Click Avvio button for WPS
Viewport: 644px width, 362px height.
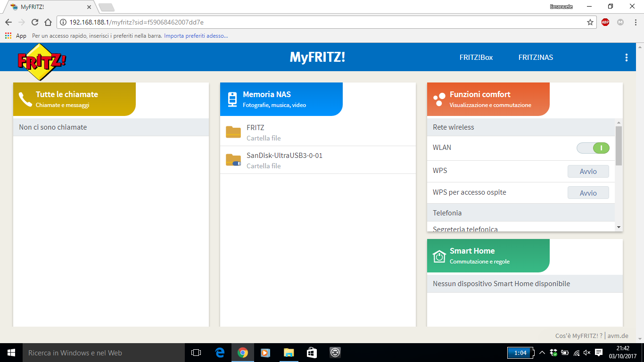(588, 172)
